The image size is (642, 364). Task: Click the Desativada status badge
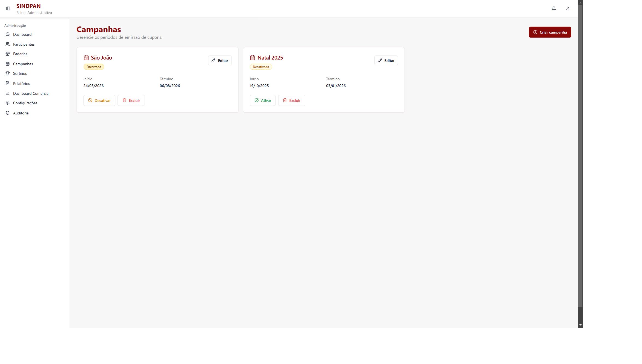point(261,67)
